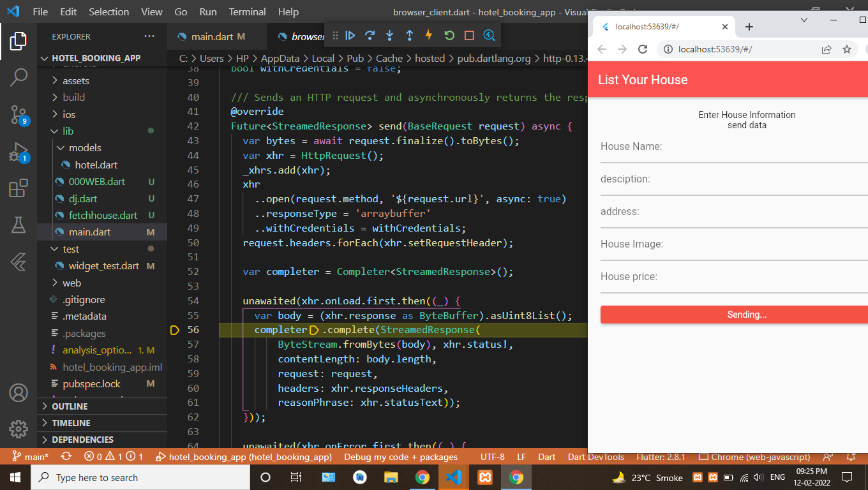Click Debug my code + packages status item
Viewport: 868px width, 490px height.
pyautogui.click(x=401, y=457)
